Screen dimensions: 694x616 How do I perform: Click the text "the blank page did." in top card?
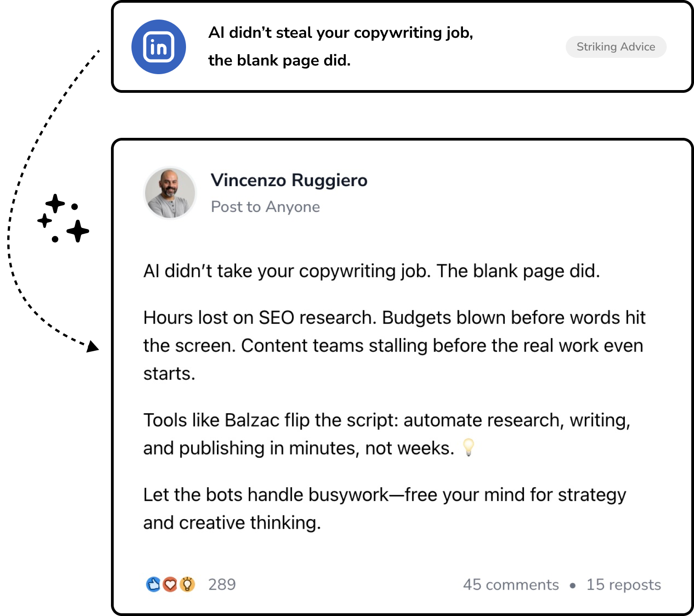pos(279,60)
